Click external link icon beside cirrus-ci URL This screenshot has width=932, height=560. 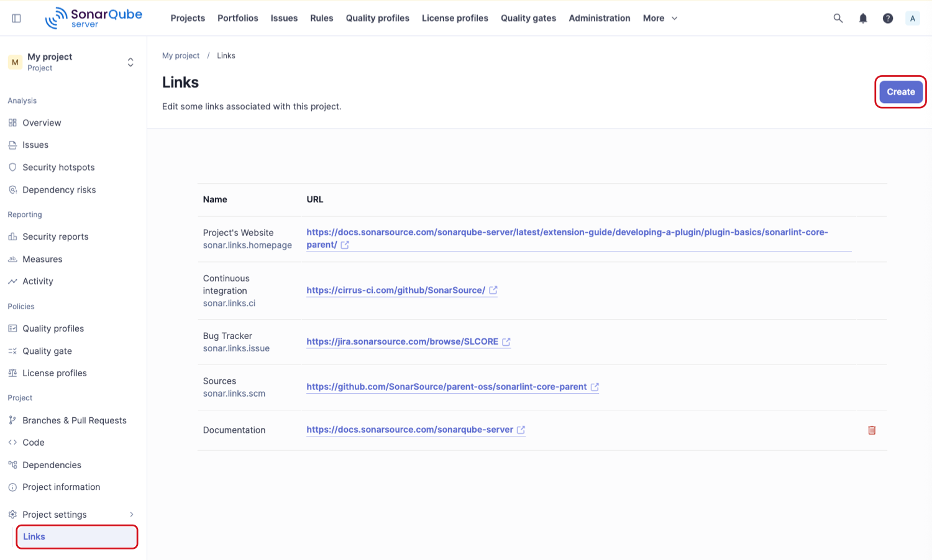[x=493, y=290]
